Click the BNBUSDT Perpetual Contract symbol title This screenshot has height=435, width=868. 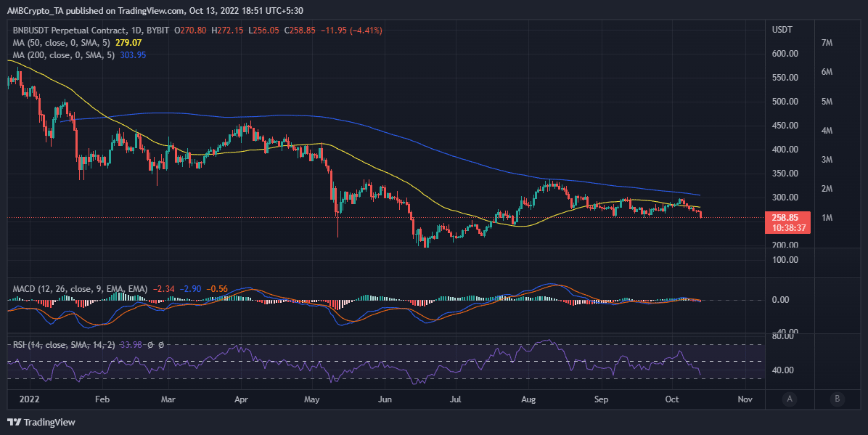coord(69,30)
